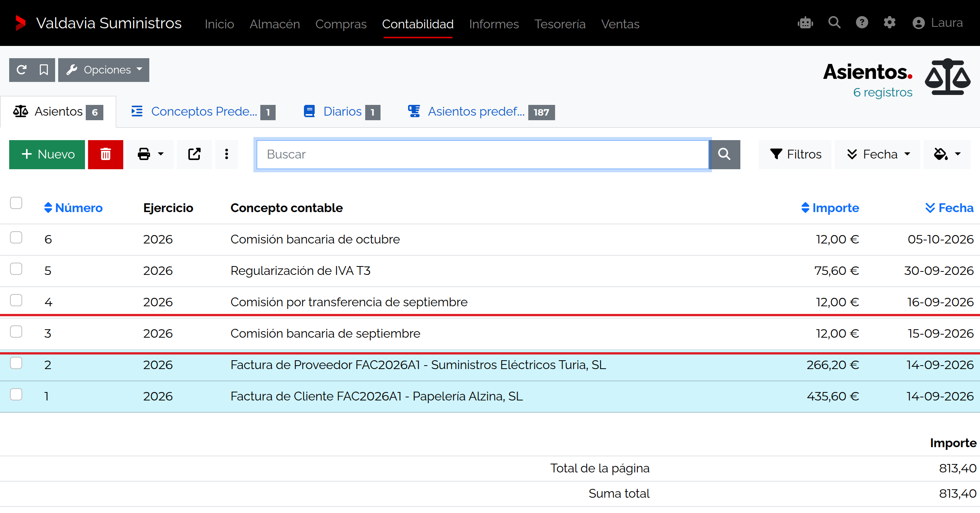Check the Comisión bancaria de septiembre row
Screen dimensions: 980x513
click(16, 332)
